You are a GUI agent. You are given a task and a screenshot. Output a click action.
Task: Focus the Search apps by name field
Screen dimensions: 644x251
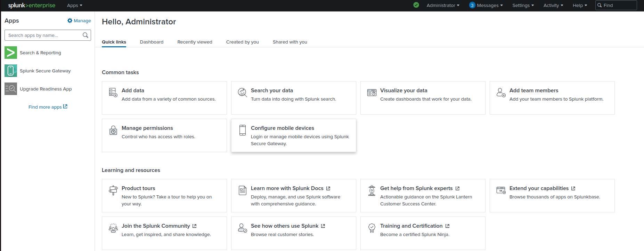pyautogui.click(x=48, y=35)
